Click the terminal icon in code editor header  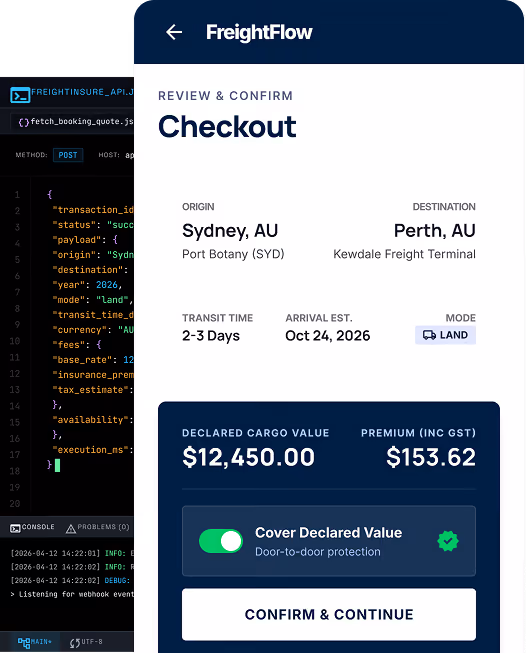20,95
